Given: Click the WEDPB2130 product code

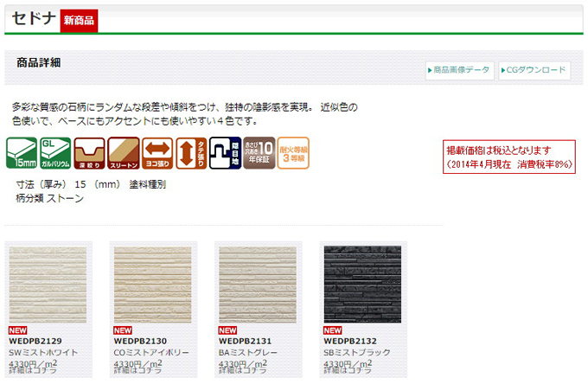Looking at the screenshot, I should (140, 342).
